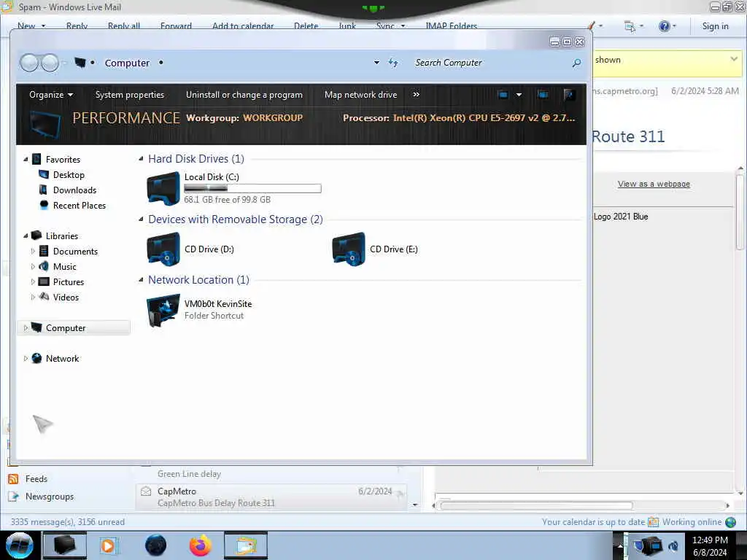The width and height of the screenshot is (747, 560).
Task: Expand the Computer tree node
Action: pos(26,327)
